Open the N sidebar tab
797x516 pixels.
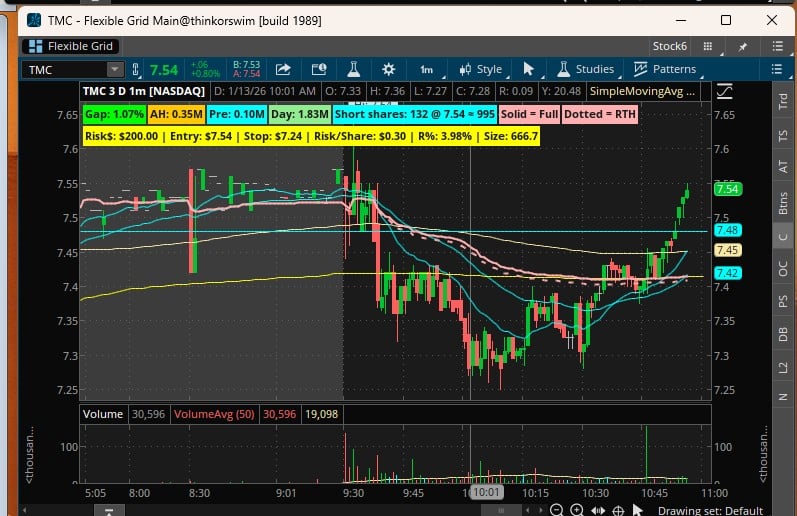783,397
